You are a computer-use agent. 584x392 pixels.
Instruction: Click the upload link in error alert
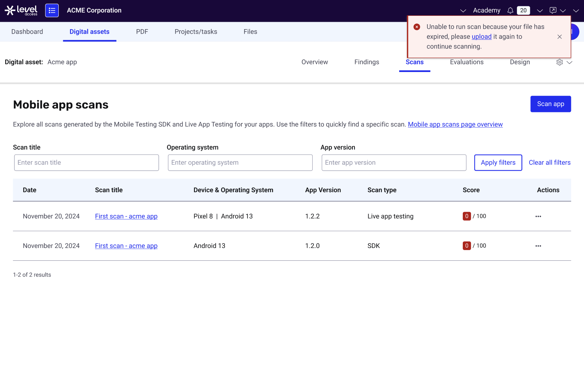coord(481,37)
